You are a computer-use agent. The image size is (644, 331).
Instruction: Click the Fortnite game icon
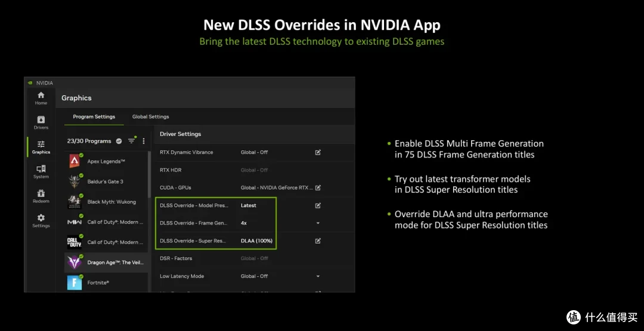point(75,282)
